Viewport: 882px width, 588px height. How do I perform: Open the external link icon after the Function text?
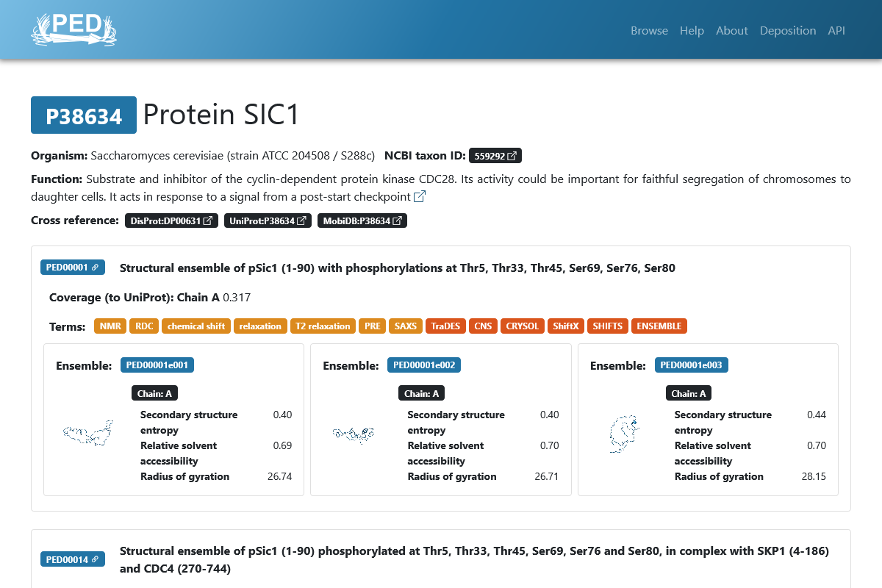(x=420, y=196)
